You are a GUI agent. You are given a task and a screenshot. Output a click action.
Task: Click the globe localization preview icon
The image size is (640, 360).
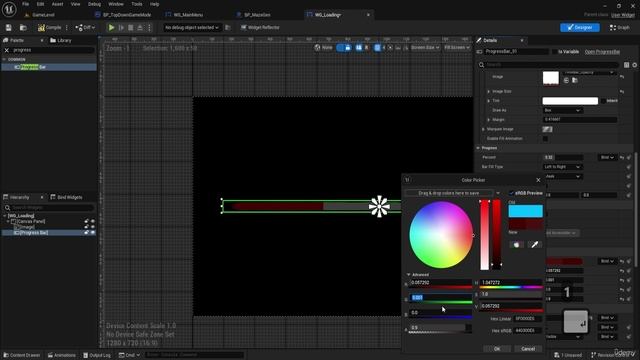[317, 47]
